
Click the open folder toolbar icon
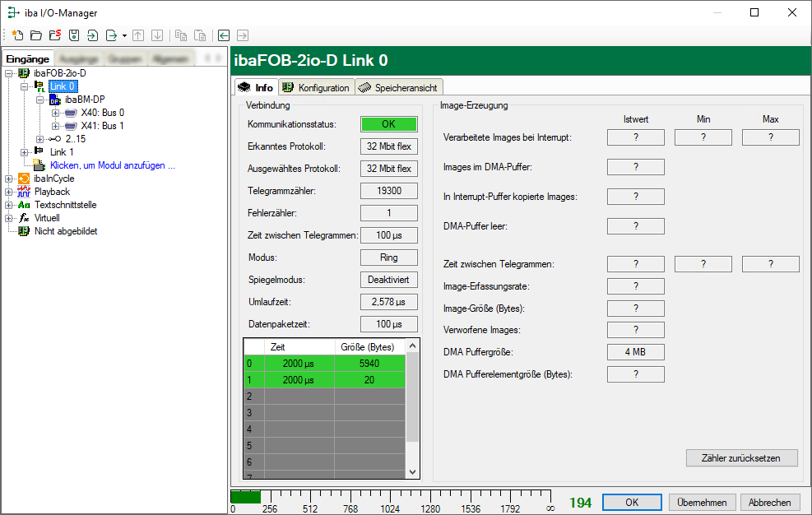coord(36,35)
